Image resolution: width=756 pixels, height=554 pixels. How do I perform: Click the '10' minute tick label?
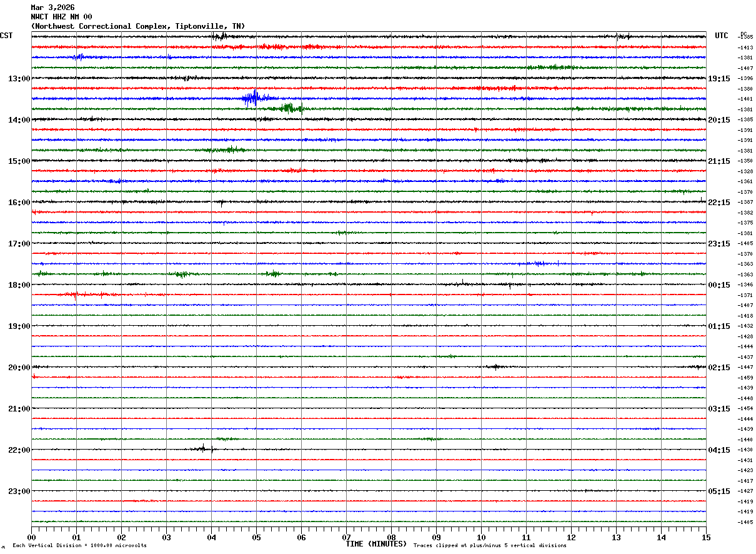(481, 537)
